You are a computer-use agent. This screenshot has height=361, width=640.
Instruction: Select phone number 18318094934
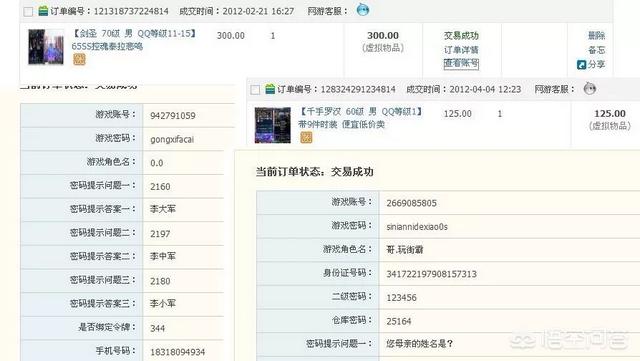click(x=178, y=352)
